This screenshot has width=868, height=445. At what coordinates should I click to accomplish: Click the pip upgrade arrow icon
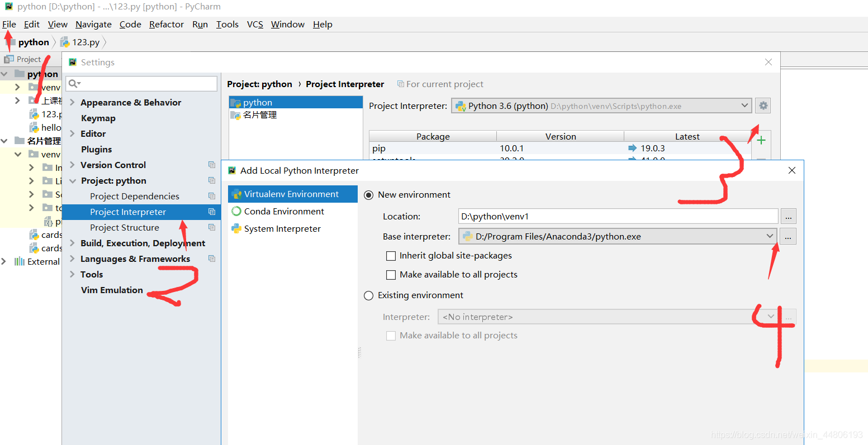coord(633,149)
